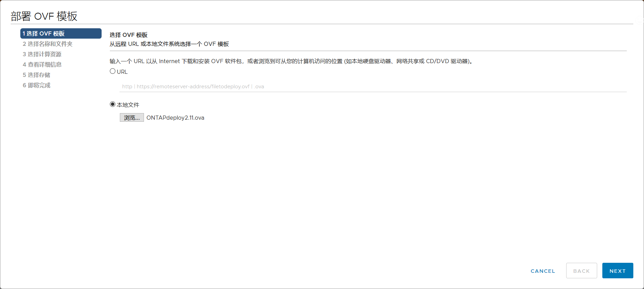644x289 pixels.
Task: Click the 从远程 URL 或本地文件系统 subtitle text
Action: point(169,44)
